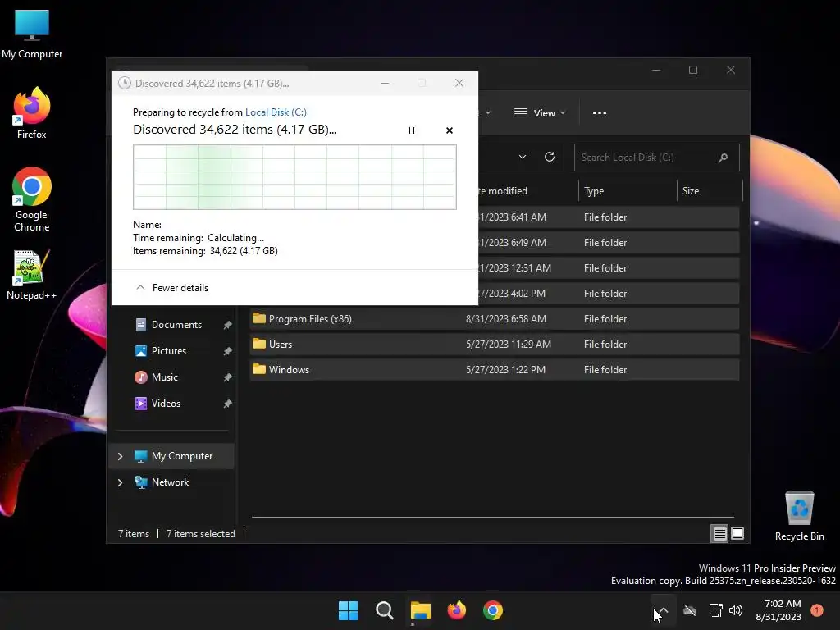This screenshot has width=840, height=630.
Task: Launch Firefox from the desktop shortcut
Action: pos(32,113)
